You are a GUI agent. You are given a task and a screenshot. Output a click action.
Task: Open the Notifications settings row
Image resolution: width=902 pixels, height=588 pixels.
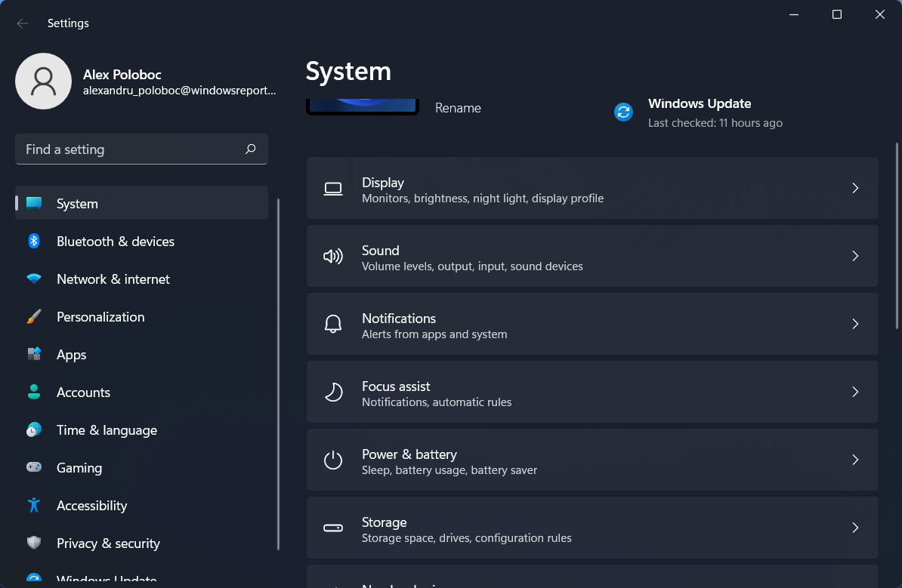coord(592,324)
